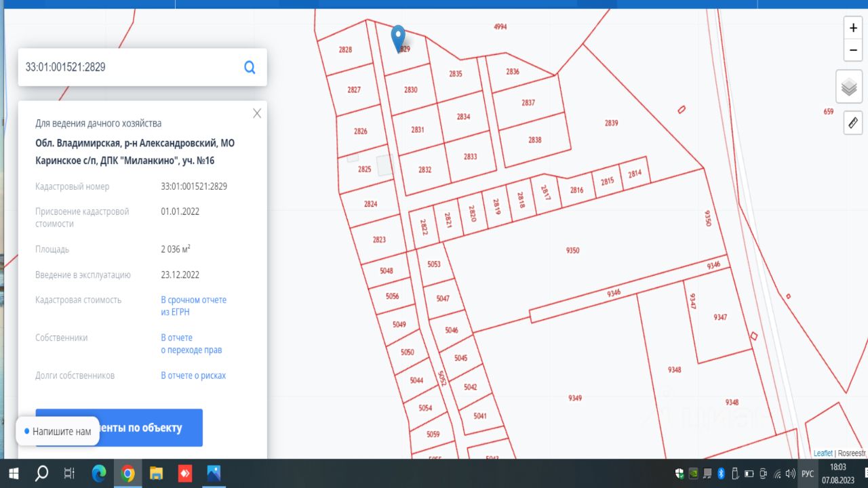The image size is (868, 488).
Task: Zoom in on the map
Action: click(x=853, y=28)
